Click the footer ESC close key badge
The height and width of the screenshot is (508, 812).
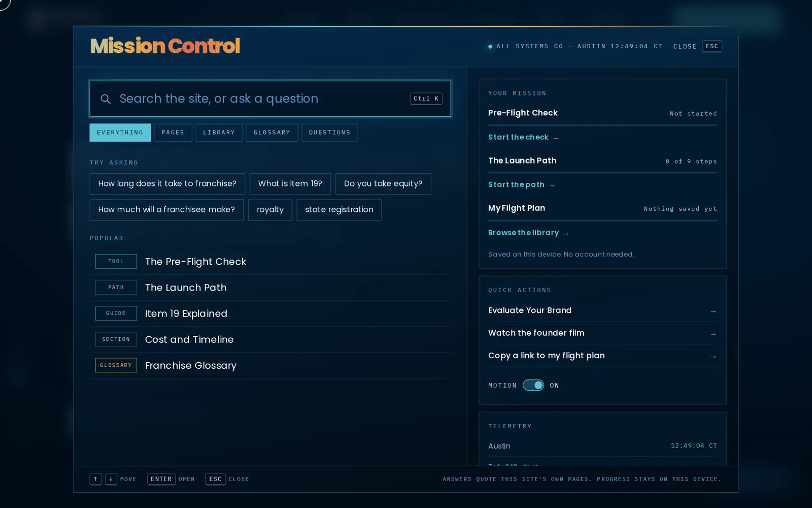[x=215, y=479]
